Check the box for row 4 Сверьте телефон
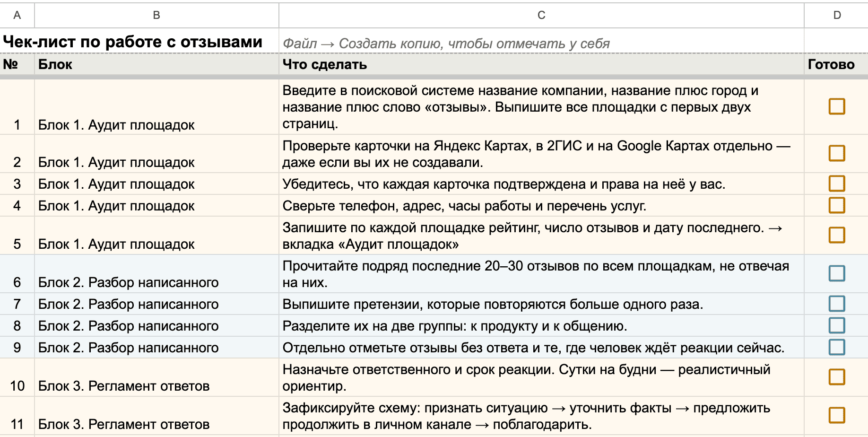 [x=836, y=205]
